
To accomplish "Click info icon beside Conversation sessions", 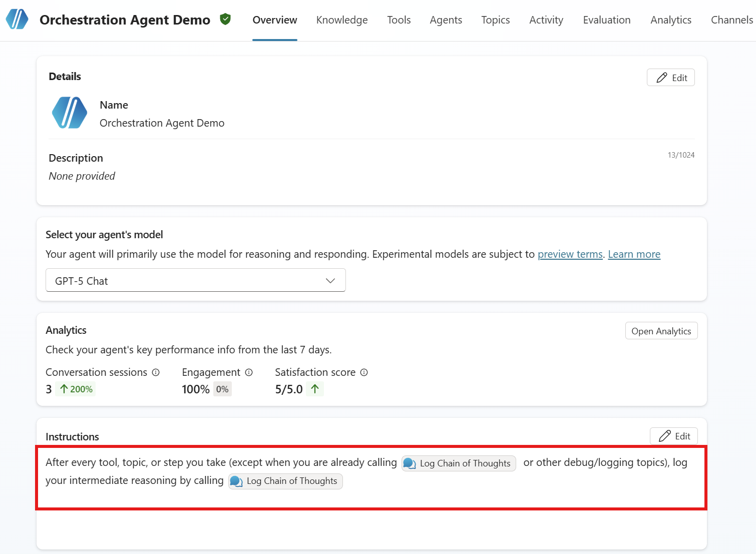I will (156, 372).
